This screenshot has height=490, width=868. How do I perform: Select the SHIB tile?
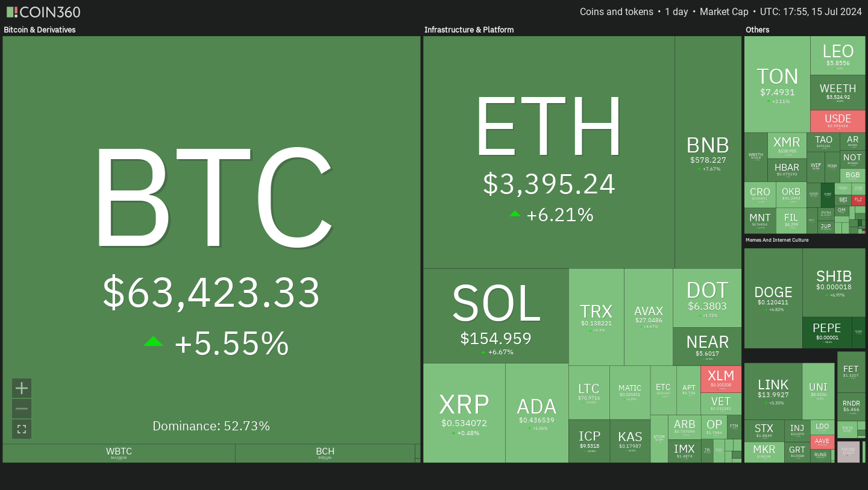[834, 282]
